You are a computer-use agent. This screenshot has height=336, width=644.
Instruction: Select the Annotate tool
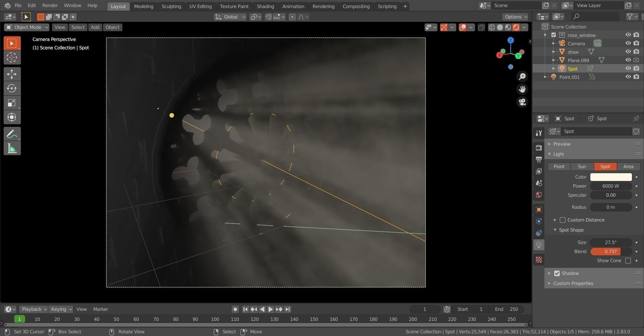click(12, 134)
